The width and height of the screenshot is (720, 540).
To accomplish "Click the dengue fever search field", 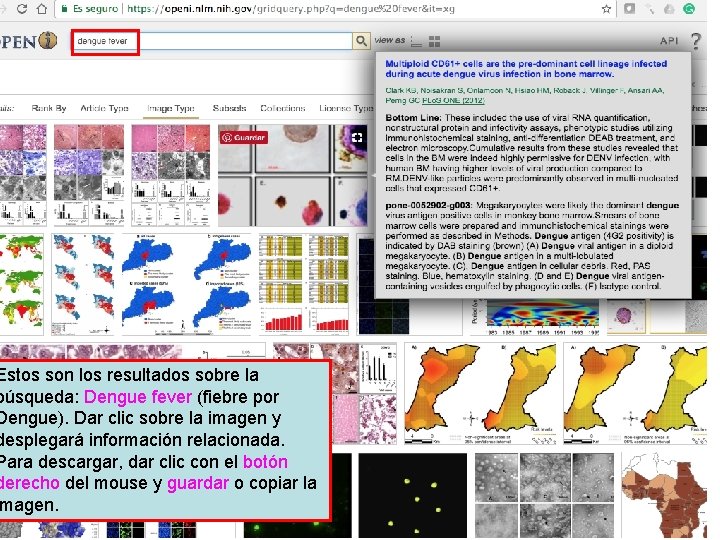I will 212,41.
